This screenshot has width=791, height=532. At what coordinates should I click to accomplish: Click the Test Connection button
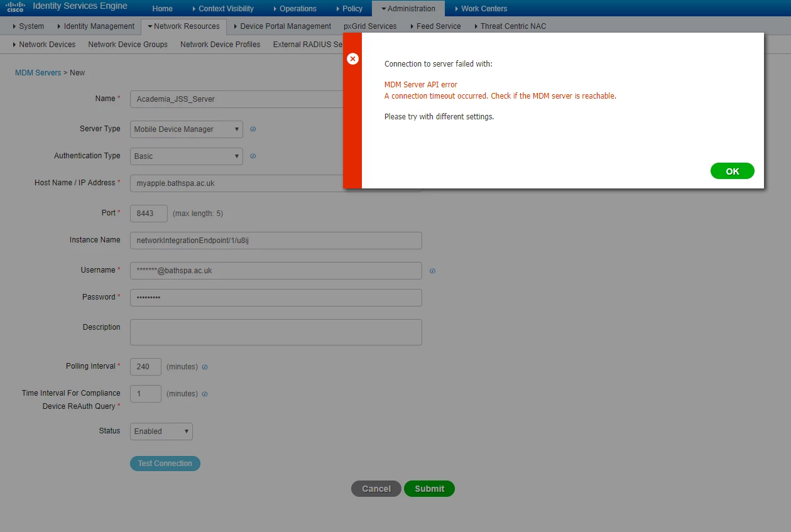coord(165,464)
